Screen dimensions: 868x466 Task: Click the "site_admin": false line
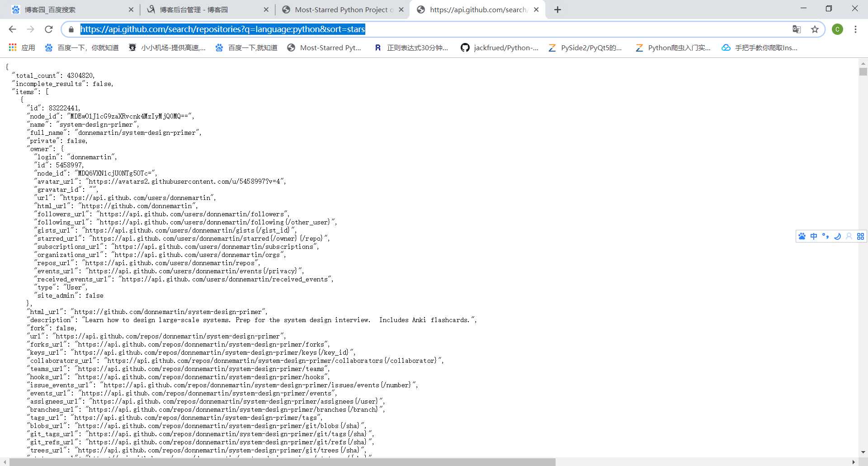tap(69, 295)
